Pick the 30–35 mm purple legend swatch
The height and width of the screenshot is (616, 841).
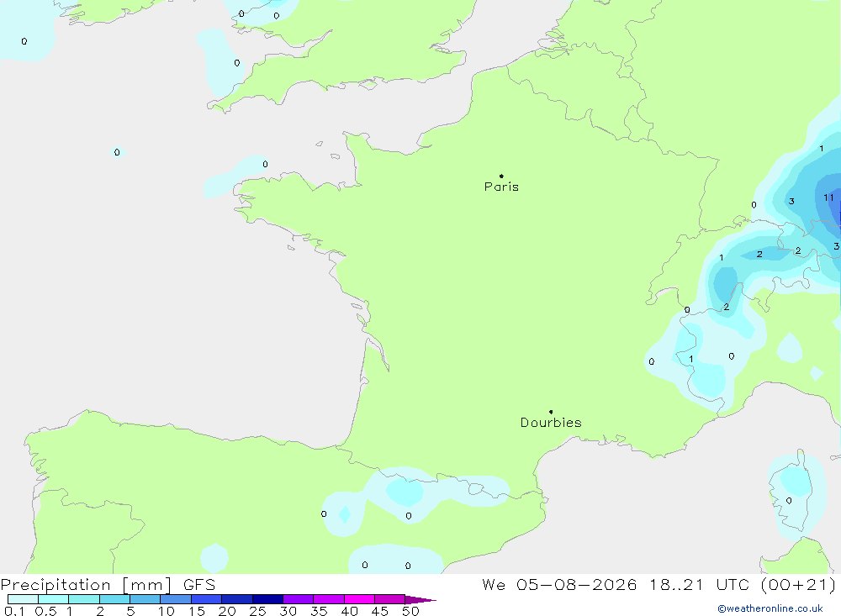(298, 599)
